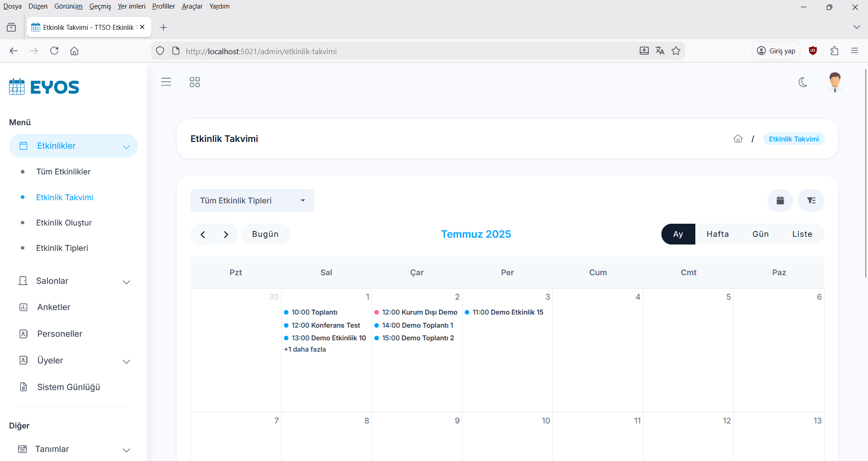
Task: Open the +1 daha fazla link on July 1
Action: coord(305,349)
